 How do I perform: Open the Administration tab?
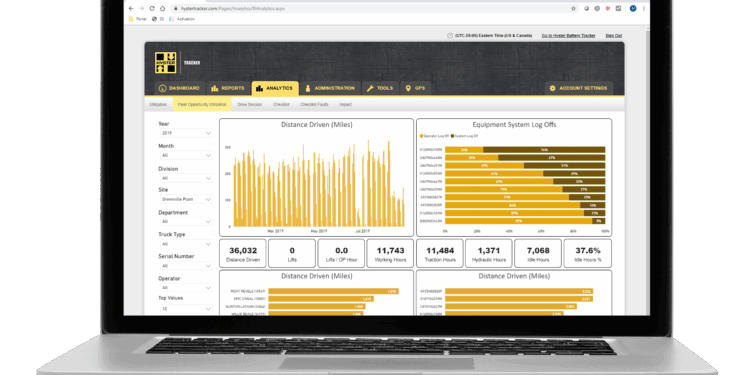[x=330, y=88]
